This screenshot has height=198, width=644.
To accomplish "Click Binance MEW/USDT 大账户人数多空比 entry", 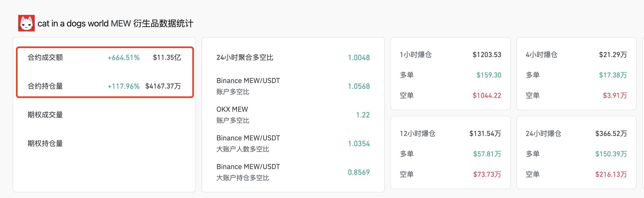I will tap(248, 143).
